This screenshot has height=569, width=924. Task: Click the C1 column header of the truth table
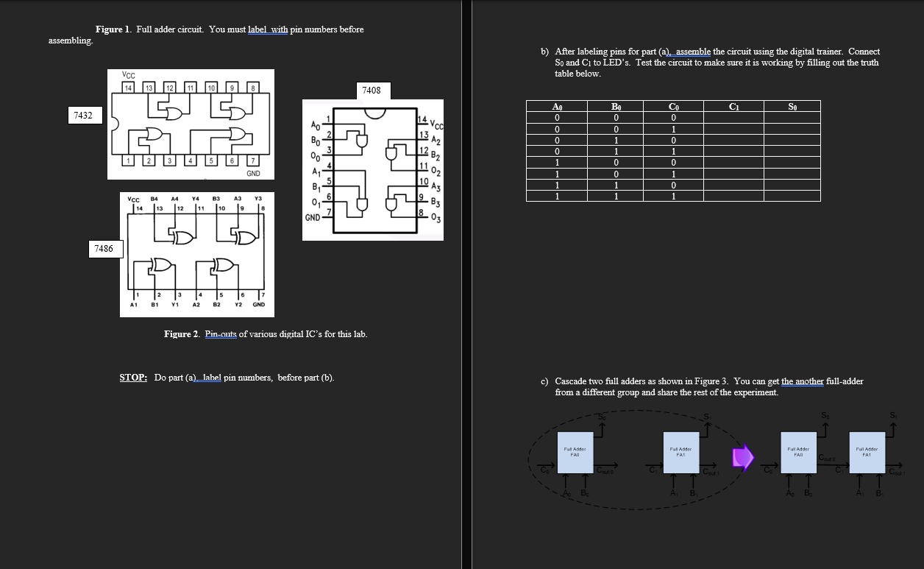click(x=733, y=105)
